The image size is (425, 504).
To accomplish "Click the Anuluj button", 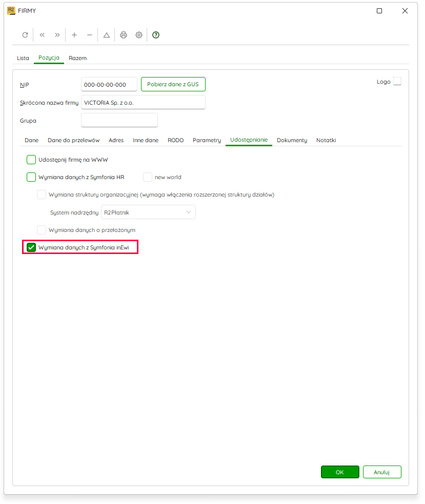I will coord(382,472).
